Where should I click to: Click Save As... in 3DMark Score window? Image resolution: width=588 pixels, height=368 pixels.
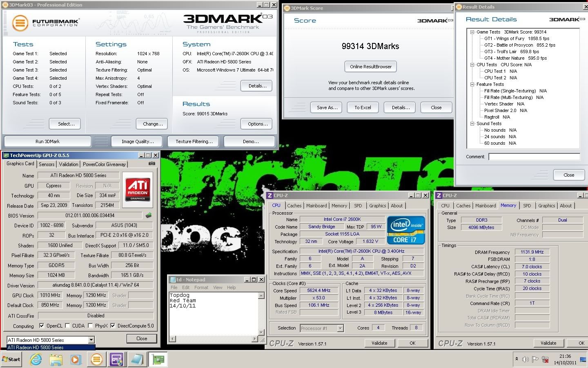point(327,108)
